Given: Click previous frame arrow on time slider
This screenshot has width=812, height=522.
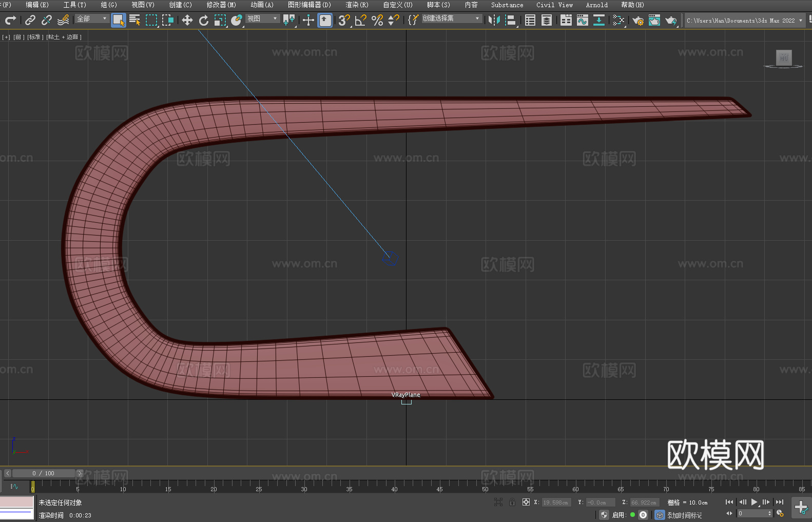Looking at the screenshot, I should click(x=8, y=473).
